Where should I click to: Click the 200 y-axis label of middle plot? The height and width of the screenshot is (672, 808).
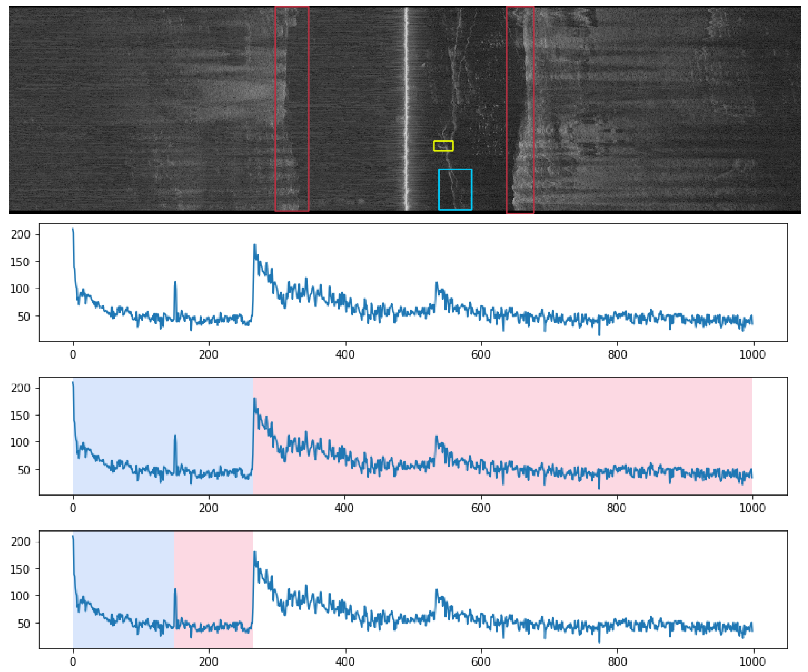[x=20, y=388]
